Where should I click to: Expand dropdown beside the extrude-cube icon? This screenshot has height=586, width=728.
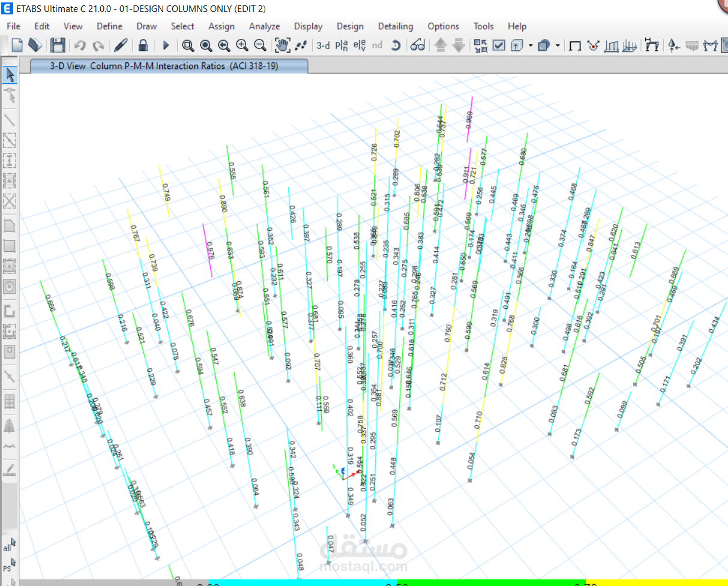[531, 45]
